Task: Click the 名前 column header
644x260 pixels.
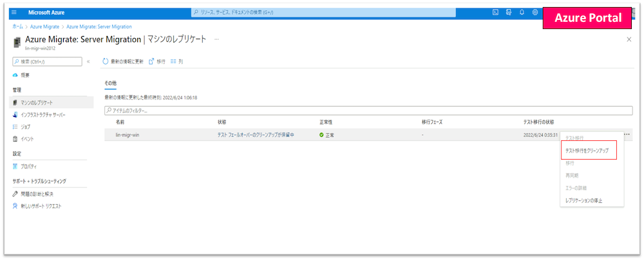Action: tap(120, 122)
